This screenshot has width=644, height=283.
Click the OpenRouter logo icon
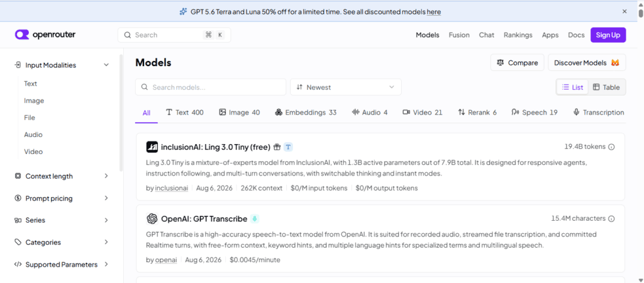22,35
